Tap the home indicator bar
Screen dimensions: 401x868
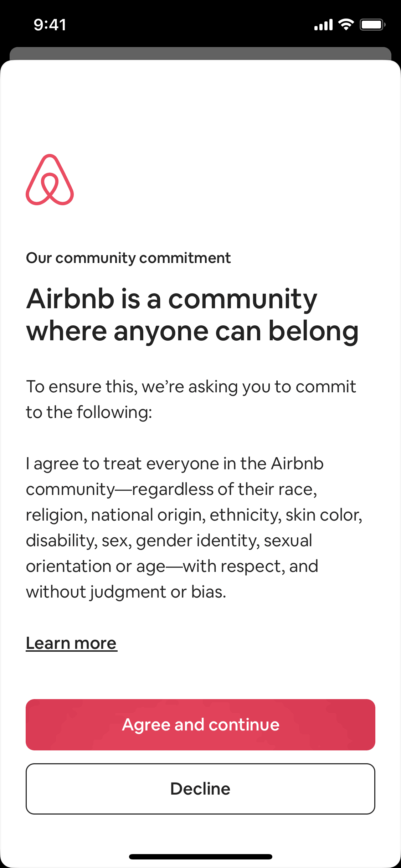[200, 857]
